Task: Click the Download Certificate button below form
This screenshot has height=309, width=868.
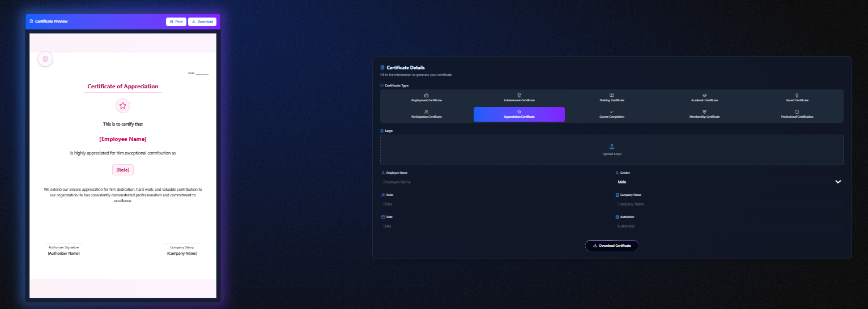Action: pyautogui.click(x=611, y=246)
